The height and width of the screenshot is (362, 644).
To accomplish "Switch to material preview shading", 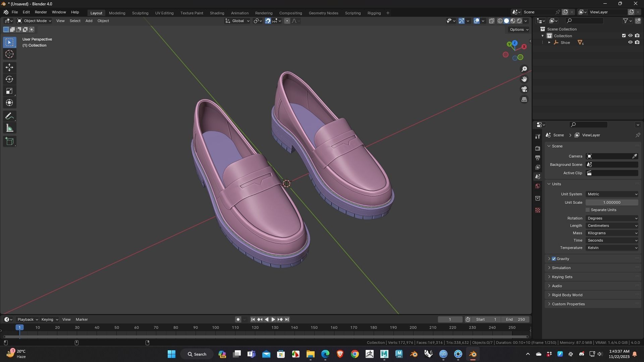I will [513, 21].
